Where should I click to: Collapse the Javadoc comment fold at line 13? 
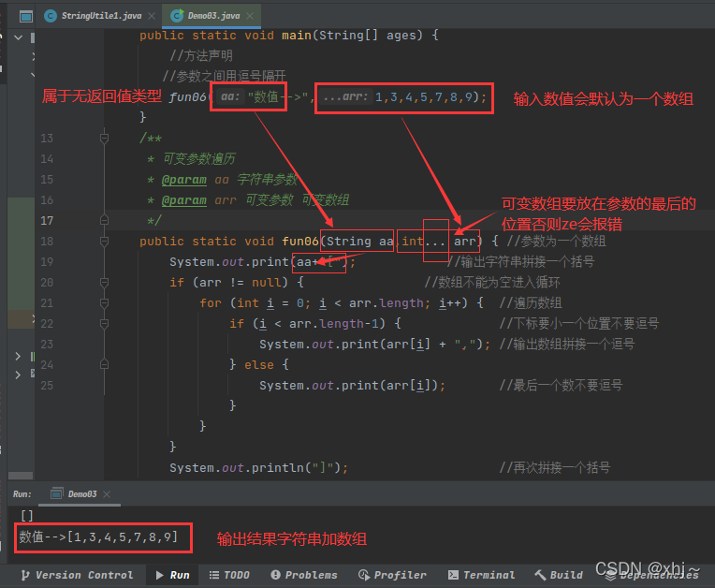tap(104, 138)
